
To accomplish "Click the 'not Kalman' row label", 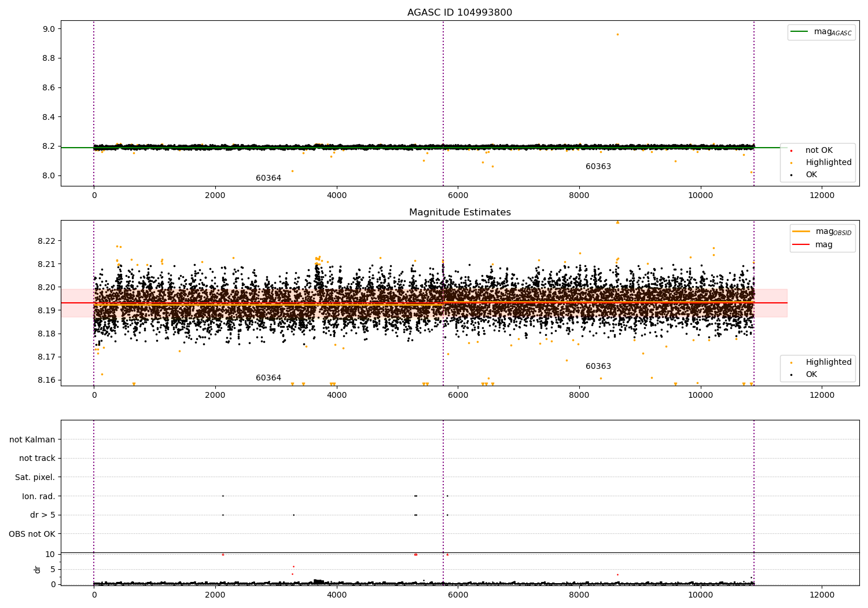I will pyautogui.click(x=32, y=439).
